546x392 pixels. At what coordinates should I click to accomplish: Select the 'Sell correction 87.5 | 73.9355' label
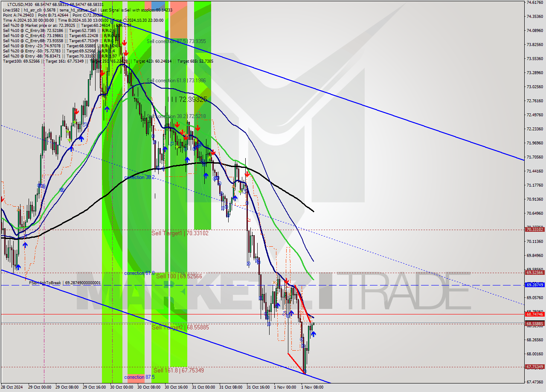point(176,41)
